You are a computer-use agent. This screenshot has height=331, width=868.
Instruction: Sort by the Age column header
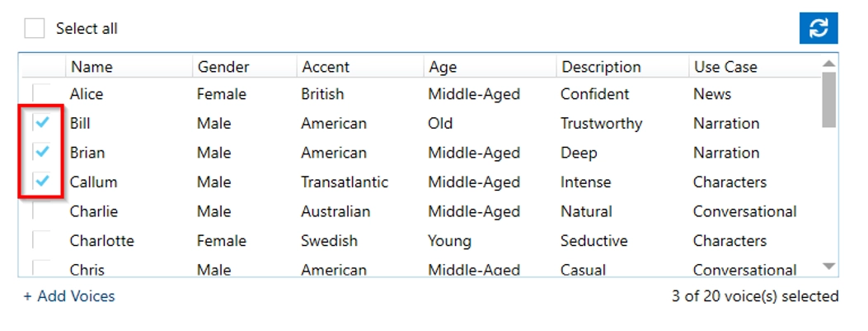click(x=490, y=67)
